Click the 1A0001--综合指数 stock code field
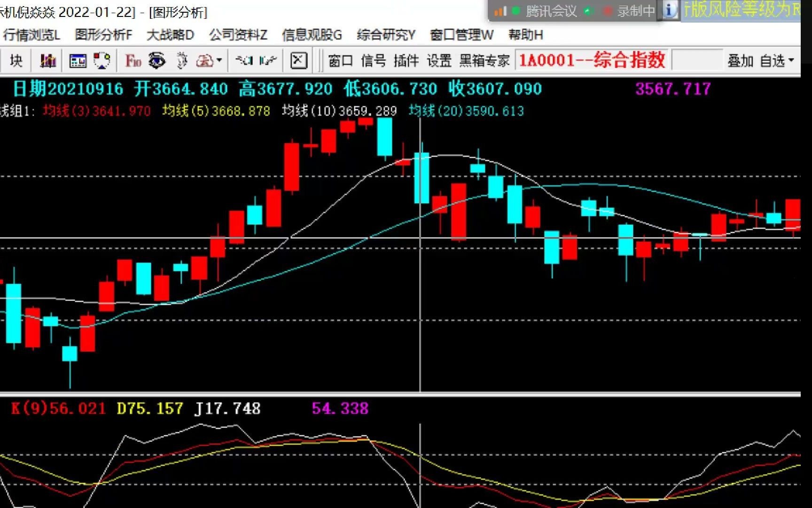The width and height of the screenshot is (812, 508). 592,60
